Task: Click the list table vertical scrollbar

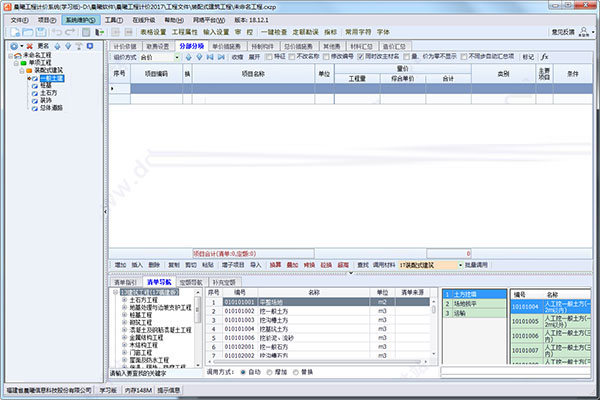Action: pos(434,327)
